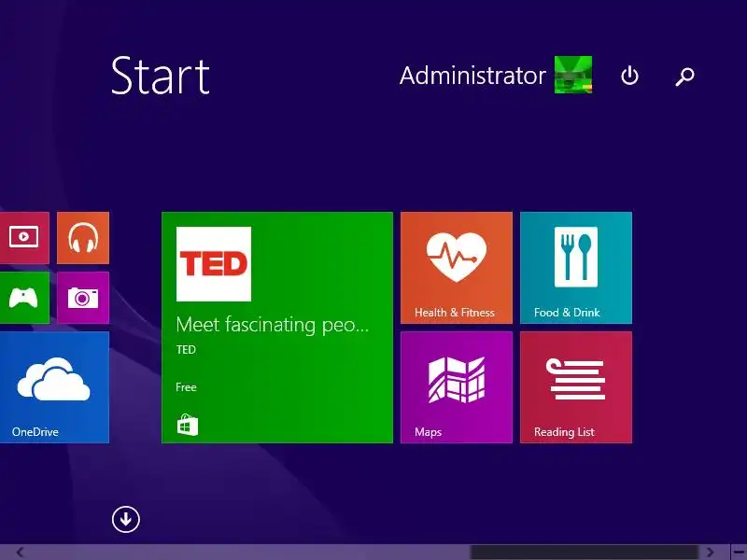Click the power options button

(629, 76)
